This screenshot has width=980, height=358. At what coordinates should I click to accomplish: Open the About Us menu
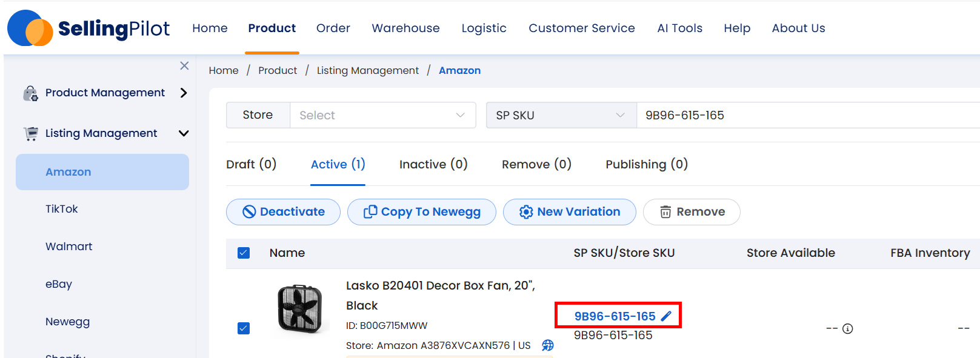pyautogui.click(x=798, y=28)
